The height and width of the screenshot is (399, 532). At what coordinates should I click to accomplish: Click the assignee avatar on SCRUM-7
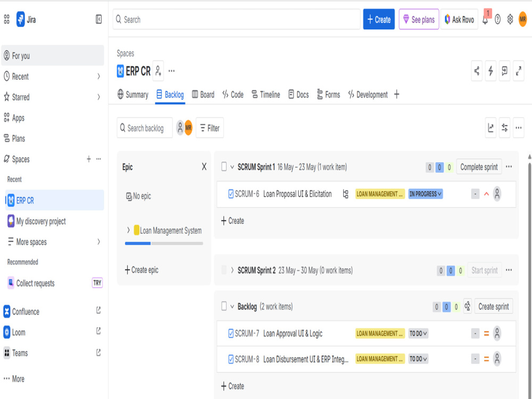497,334
